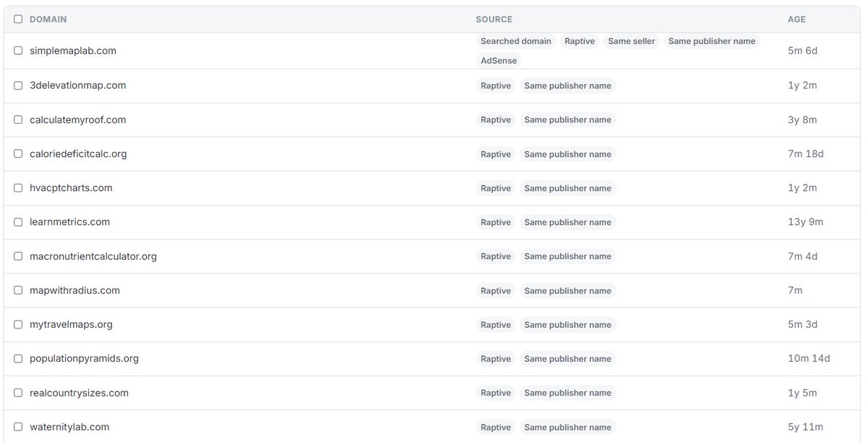
Task: Click Same publisher name tag for hvacptcharts.com
Action: [x=568, y=188]
